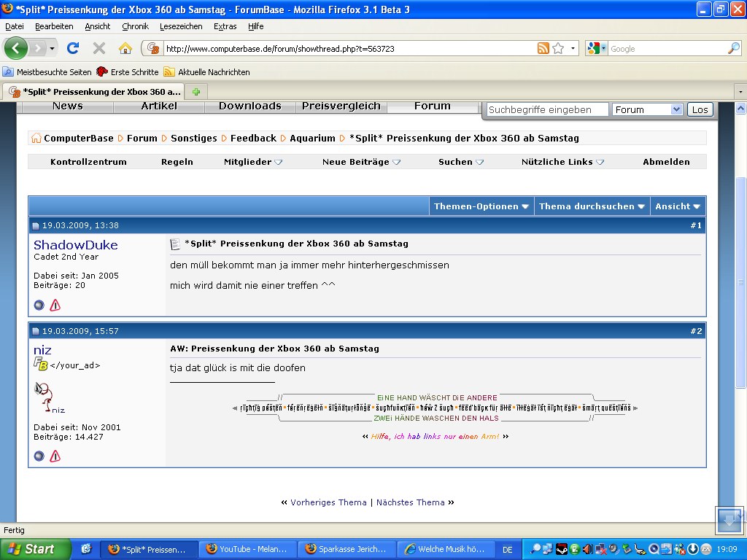Select the Downloads site tab
The width and height of the screenshot is (747, 560).
pos(250,106)
